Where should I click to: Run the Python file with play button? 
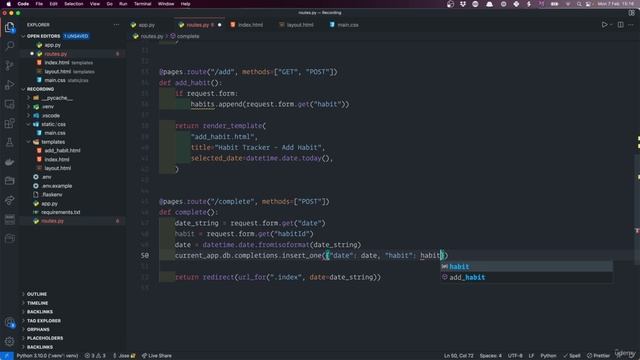(604, 25)
